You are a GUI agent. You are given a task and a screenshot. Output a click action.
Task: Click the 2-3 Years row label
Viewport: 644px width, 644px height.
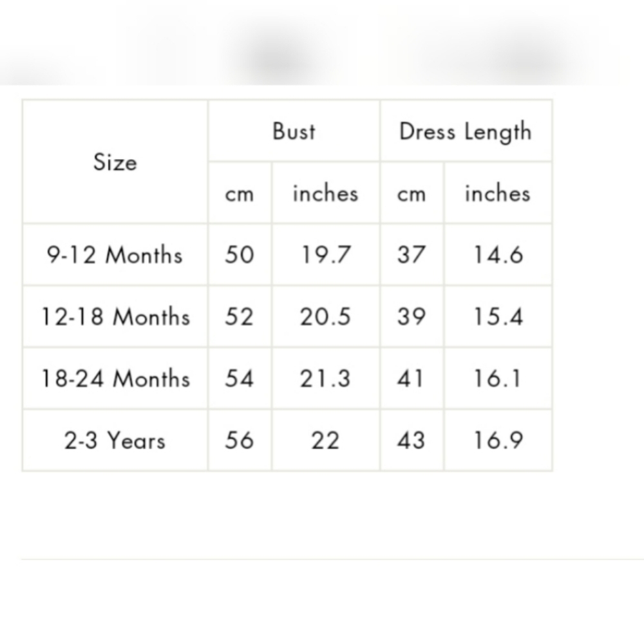tap(115, 441)
